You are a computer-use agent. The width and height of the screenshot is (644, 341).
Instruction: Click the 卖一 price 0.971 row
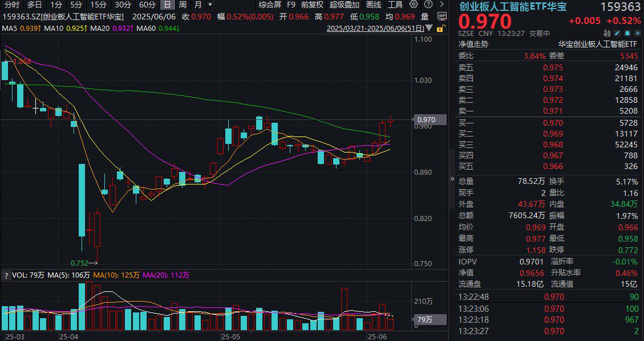(x=548, y=111)
